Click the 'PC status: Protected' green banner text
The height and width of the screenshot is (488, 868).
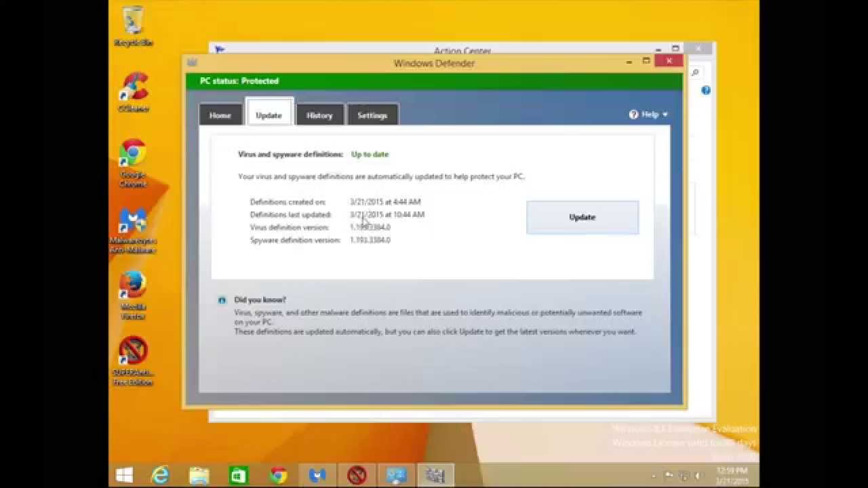[x=239, y=81]
